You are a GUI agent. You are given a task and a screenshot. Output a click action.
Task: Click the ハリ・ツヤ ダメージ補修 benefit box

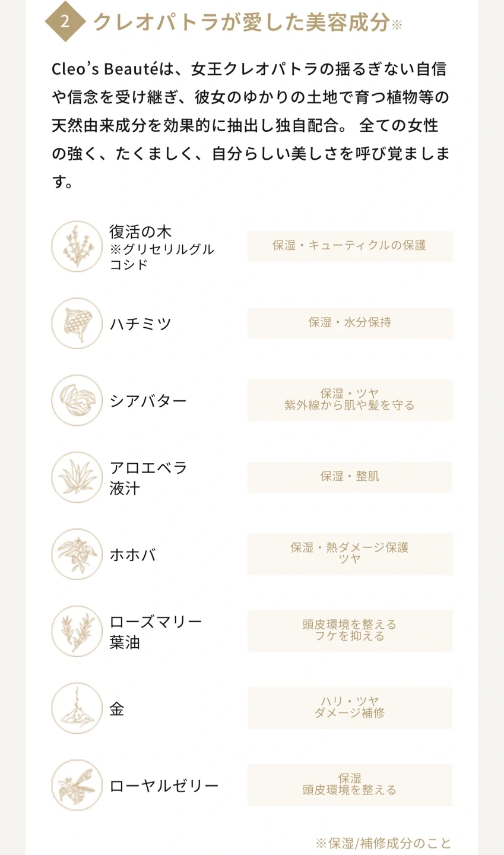coord(350,708)
